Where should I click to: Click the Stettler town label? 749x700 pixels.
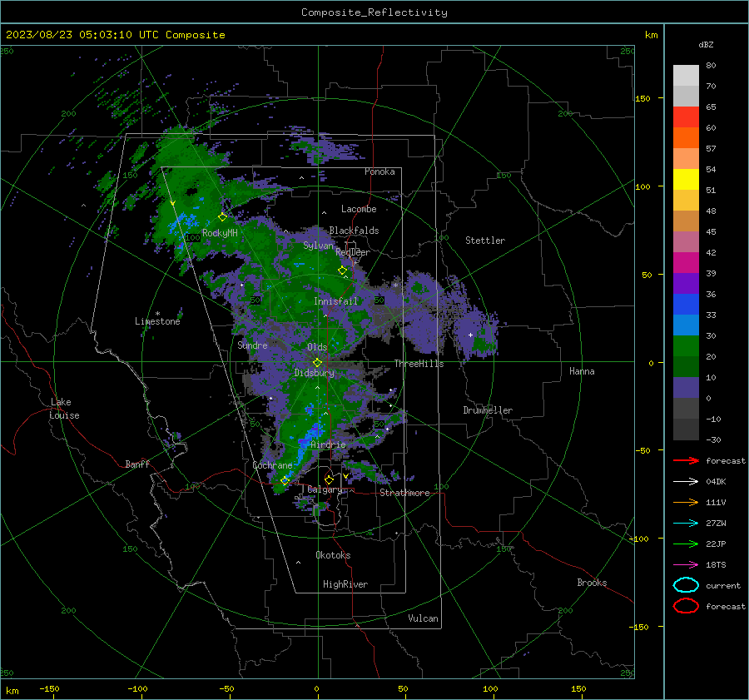click(x=485, y=241)
